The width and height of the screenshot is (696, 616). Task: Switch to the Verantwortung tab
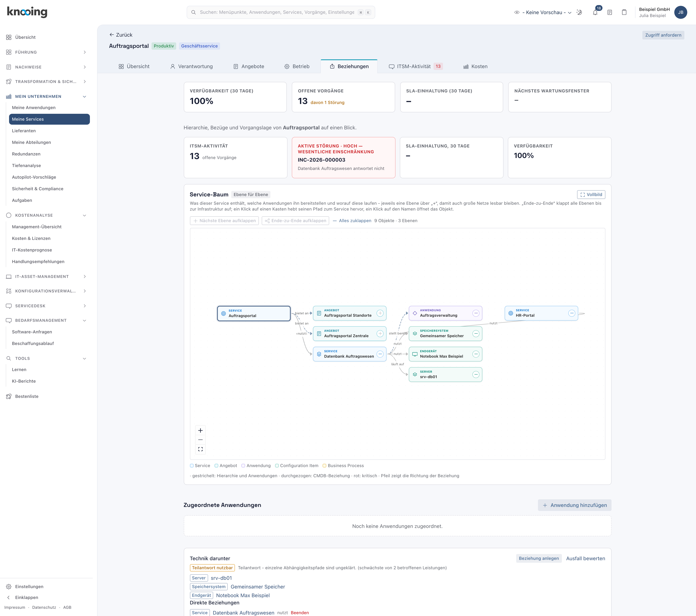(x=191, y=66)
